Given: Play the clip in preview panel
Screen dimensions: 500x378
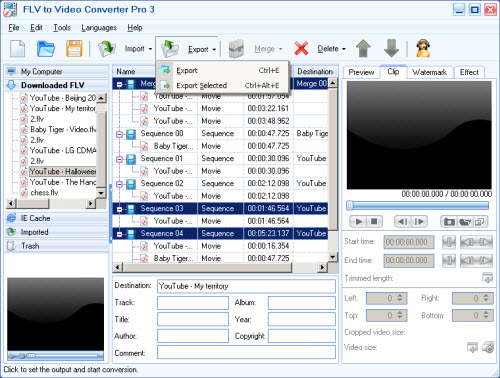Looking at the screenshot, I should tap(359, 222).
